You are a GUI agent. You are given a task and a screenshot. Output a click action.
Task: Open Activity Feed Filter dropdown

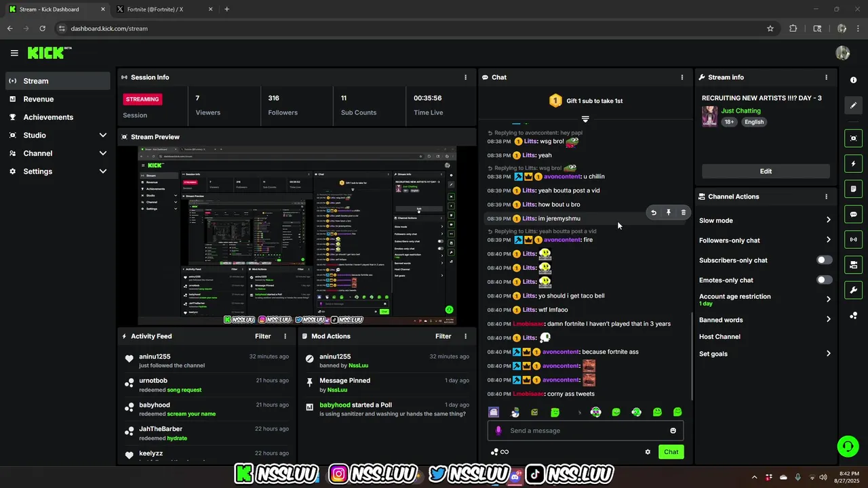263,336
